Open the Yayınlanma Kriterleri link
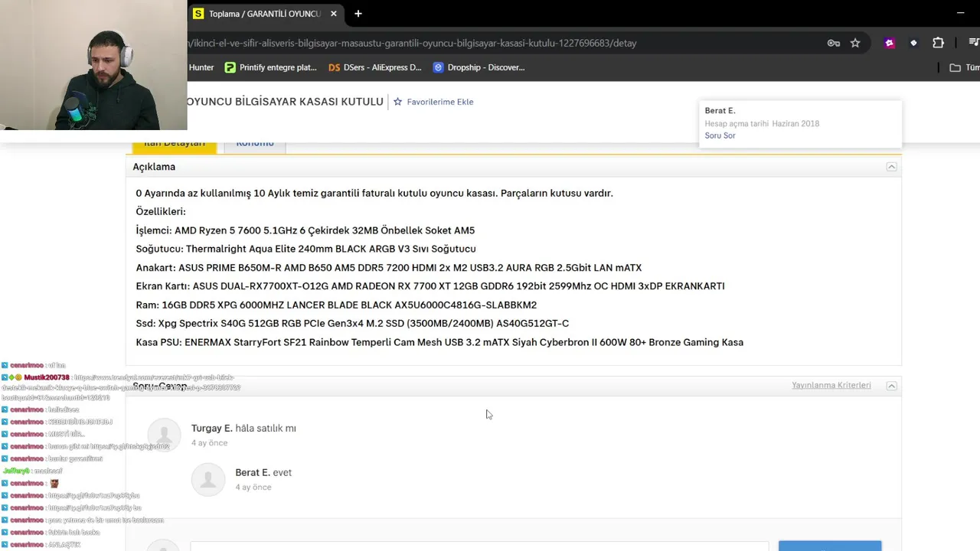 [831, 386]
